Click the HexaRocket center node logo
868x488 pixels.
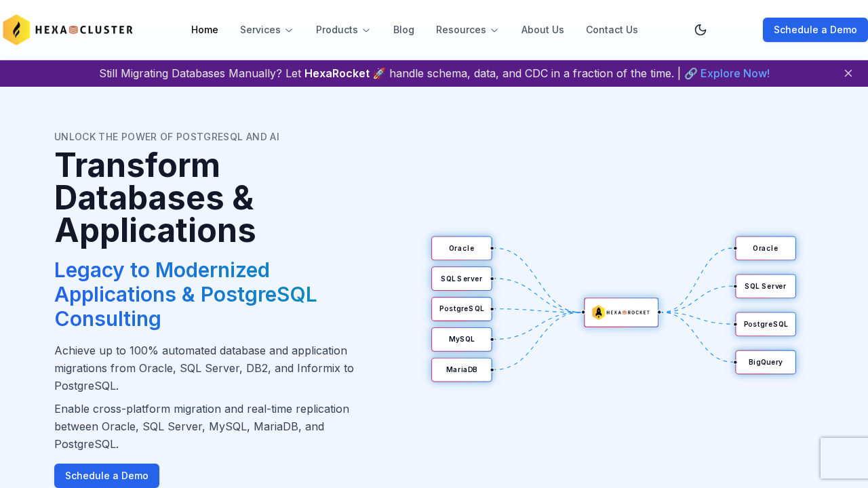(621, 312)
